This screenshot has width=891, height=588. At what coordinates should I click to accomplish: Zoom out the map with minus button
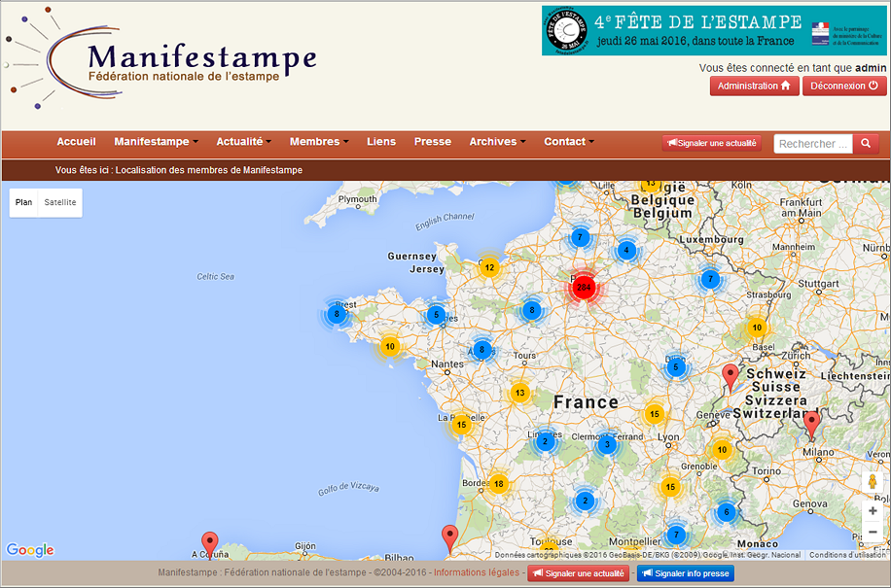click(873, 532)
